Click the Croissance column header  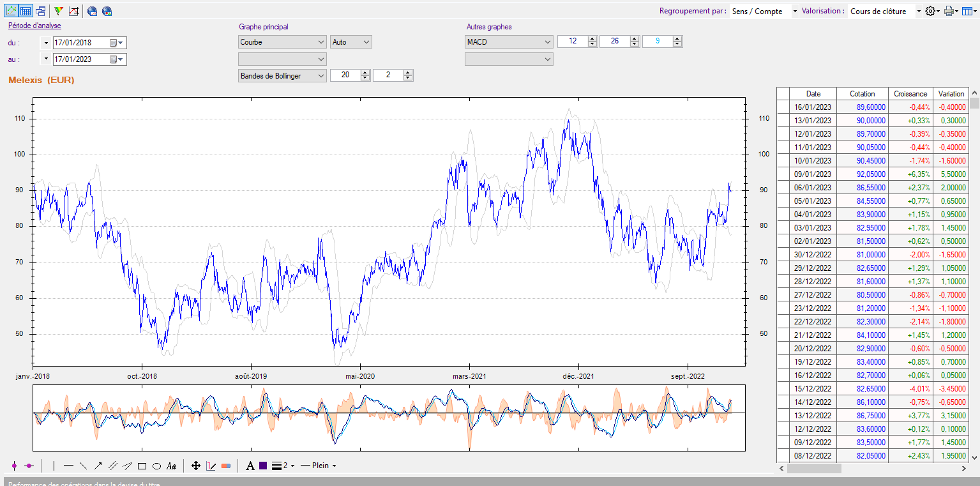[910, 94]
